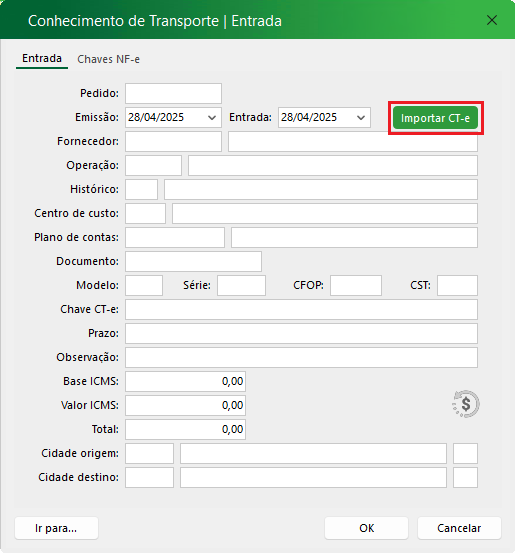Click the Total value field
Screen dimensions: 515x553
click(185, 429)
